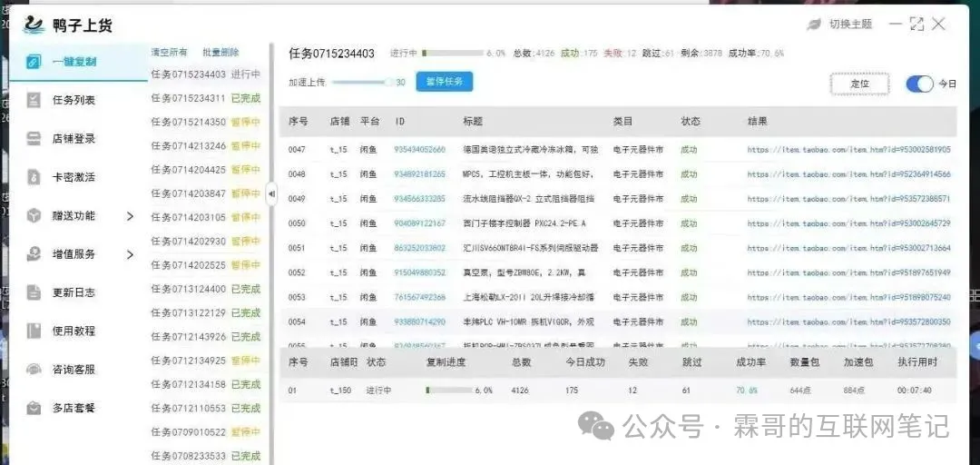The height and width of the screenshot is (465, 980).
Task: Open 卡密激活 via its icon
Action: click(34, 177)
